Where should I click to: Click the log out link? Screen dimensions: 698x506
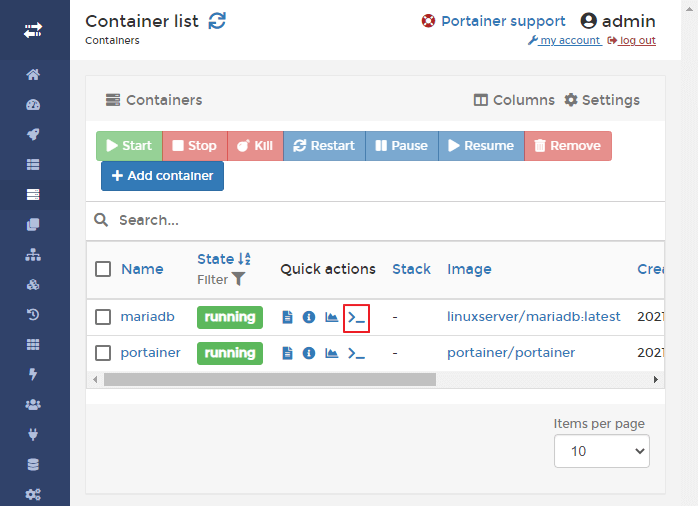(x=632, y=40)
